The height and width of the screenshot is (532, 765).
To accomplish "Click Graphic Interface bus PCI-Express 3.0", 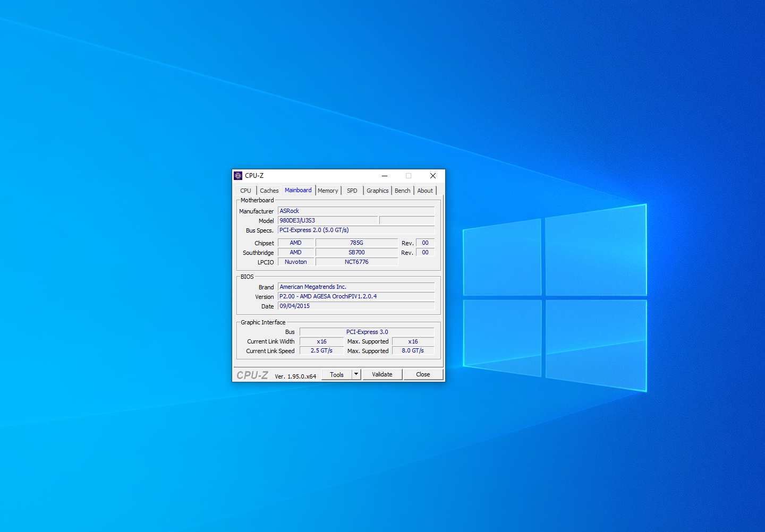I will [x=367, y=332].
